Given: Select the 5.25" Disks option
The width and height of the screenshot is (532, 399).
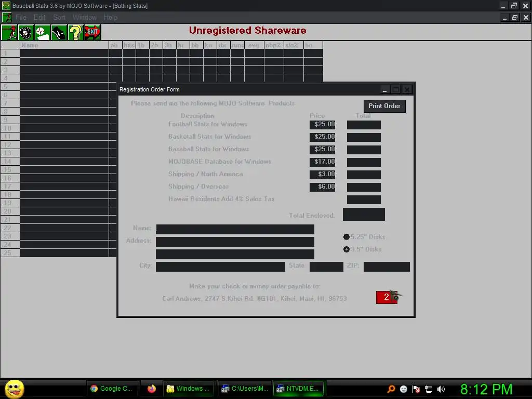Looking at the screenshot, I should coord(364,237).
